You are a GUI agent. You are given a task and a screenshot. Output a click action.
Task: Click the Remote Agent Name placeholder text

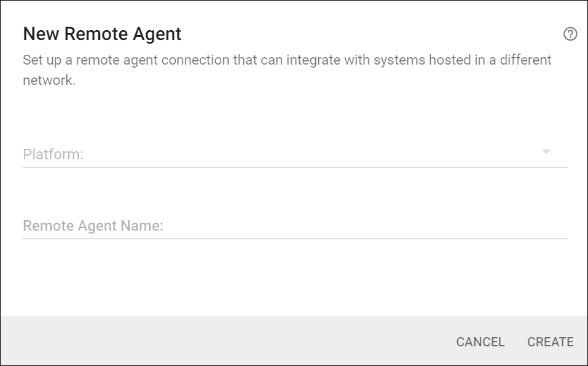tap(93, 226)
